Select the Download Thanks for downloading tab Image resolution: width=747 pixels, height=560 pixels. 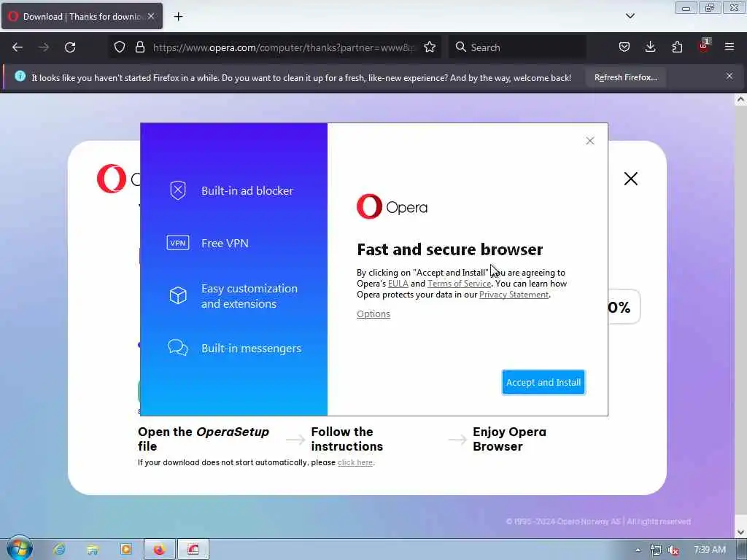[x=82, y=16]
